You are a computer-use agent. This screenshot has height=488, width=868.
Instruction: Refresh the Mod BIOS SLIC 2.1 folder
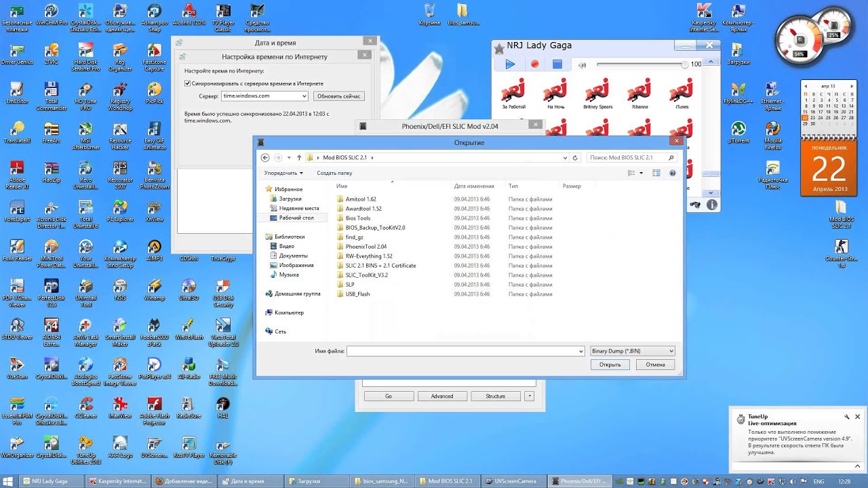[575, 157]
